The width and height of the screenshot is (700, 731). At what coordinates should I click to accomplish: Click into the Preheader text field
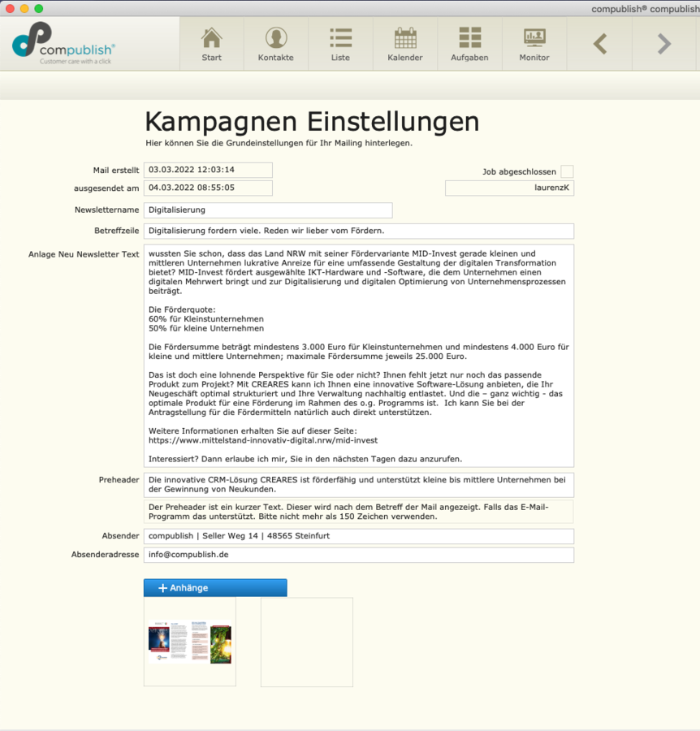tap(359, 485)
